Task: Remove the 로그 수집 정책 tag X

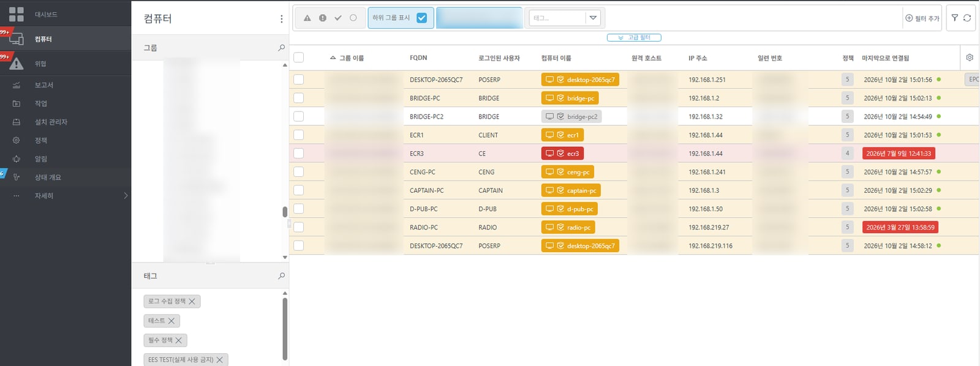Action: 192,301
